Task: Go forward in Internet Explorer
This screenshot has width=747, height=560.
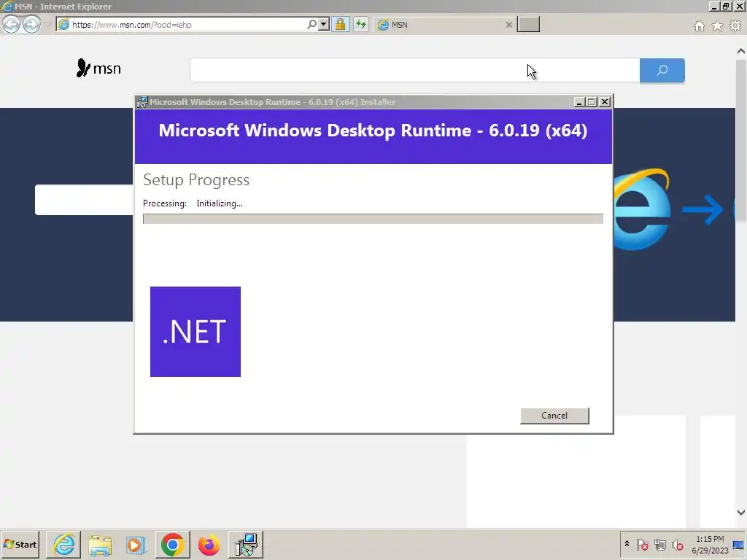Action: pyautogui.click(x=32, y=24)
